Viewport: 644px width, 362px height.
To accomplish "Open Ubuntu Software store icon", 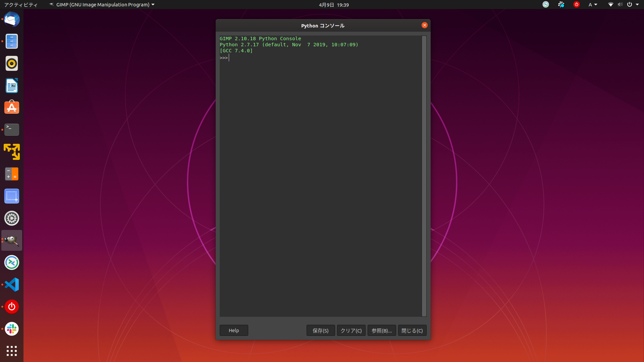I will click(12, 108).
